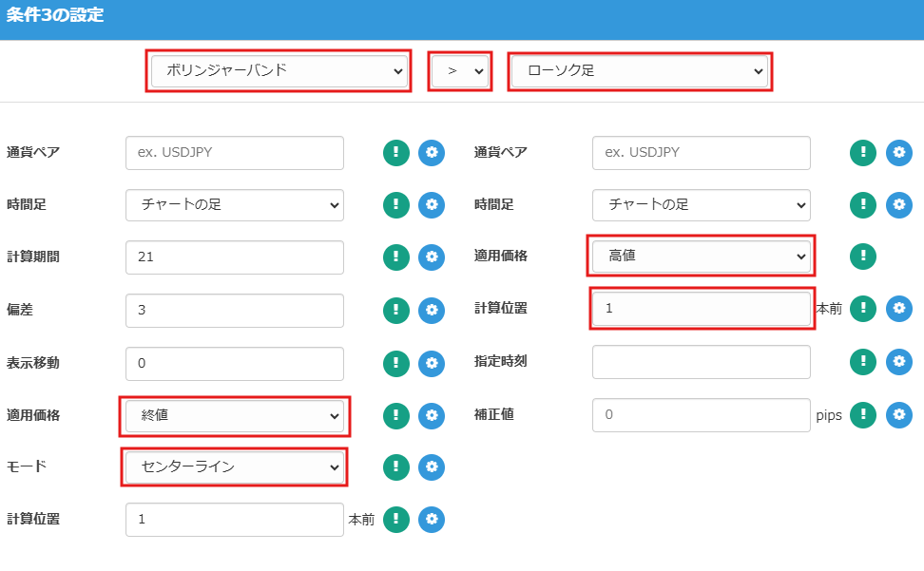Focus the 補正値 pips input field
Image resolution: width=924 pixels, height=571 pixels.
(x=701, y=414)
